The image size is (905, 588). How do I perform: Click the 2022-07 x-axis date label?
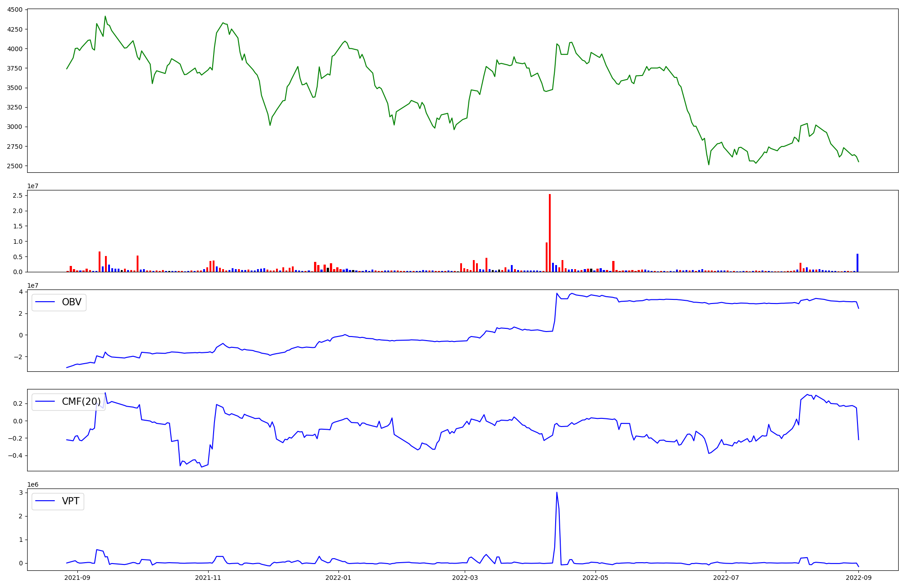point(726,578)
